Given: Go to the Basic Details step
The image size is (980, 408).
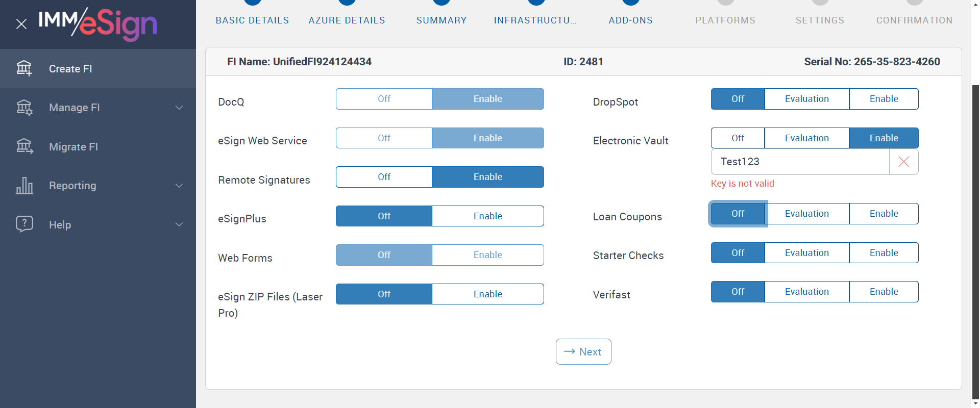Looking at the screenshot, I should pos(252,20).
